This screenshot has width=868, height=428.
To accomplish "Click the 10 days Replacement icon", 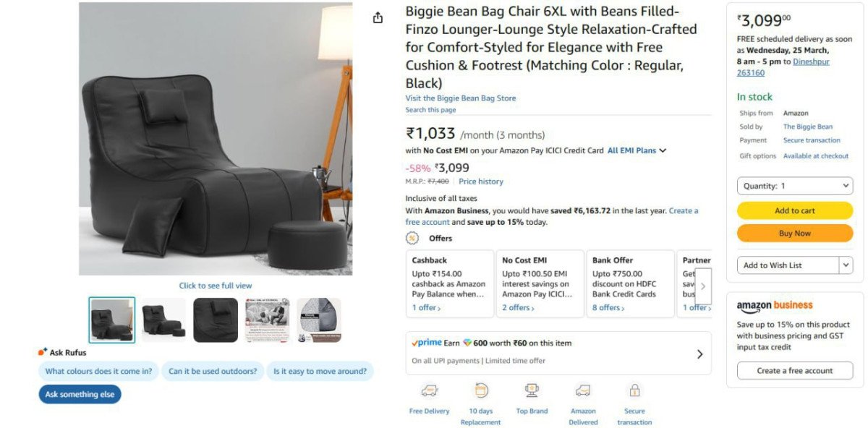I will 480,391.
